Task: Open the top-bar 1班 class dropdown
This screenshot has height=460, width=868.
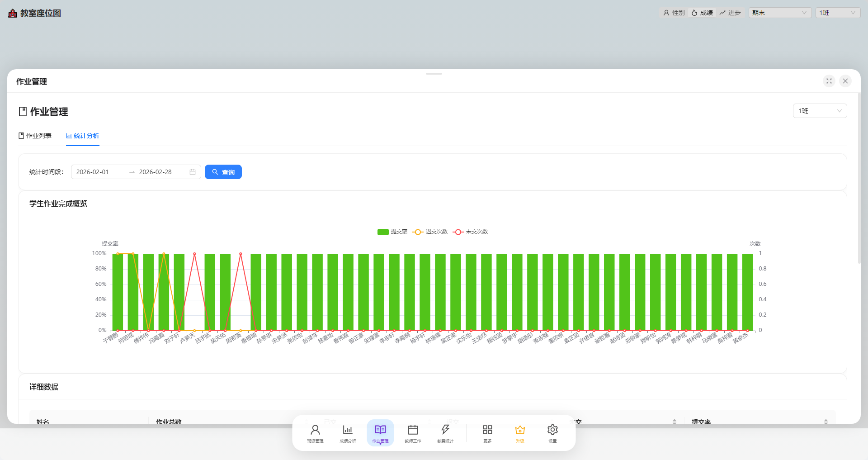Action: point(837,13)
